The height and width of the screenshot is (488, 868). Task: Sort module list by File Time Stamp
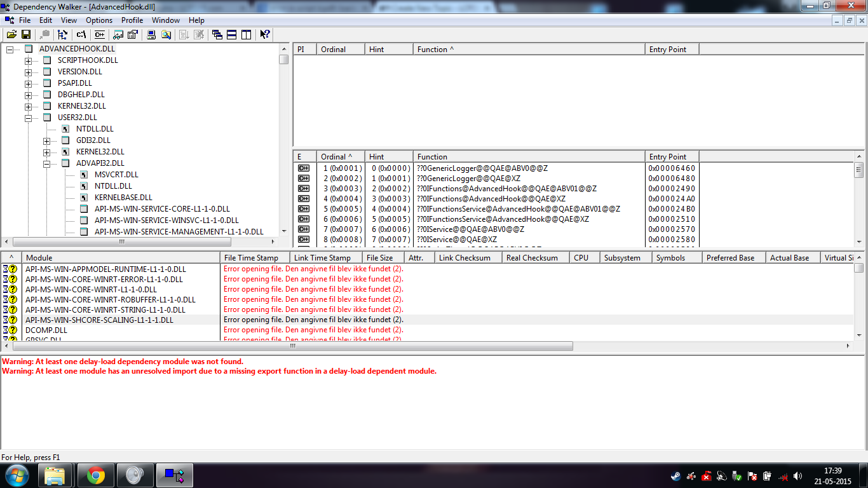[x=255, y=258]
